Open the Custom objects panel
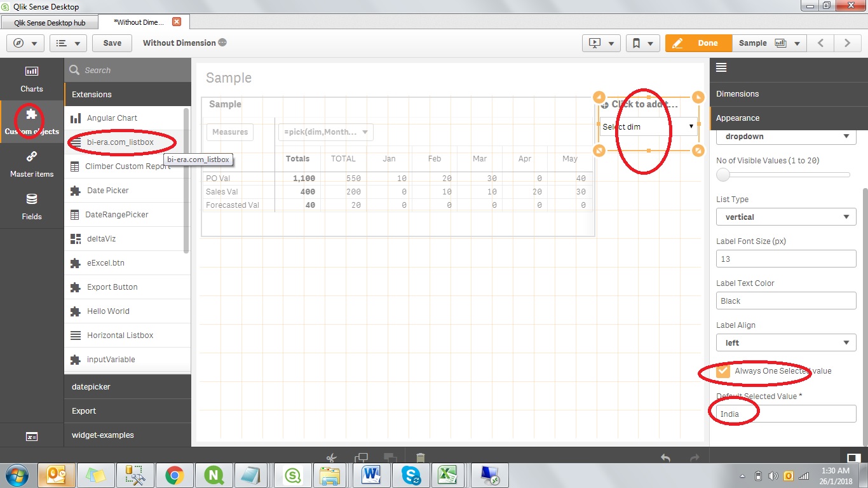Image resolution: width=868 pixels, height=488 pixels. coord(32,121)
